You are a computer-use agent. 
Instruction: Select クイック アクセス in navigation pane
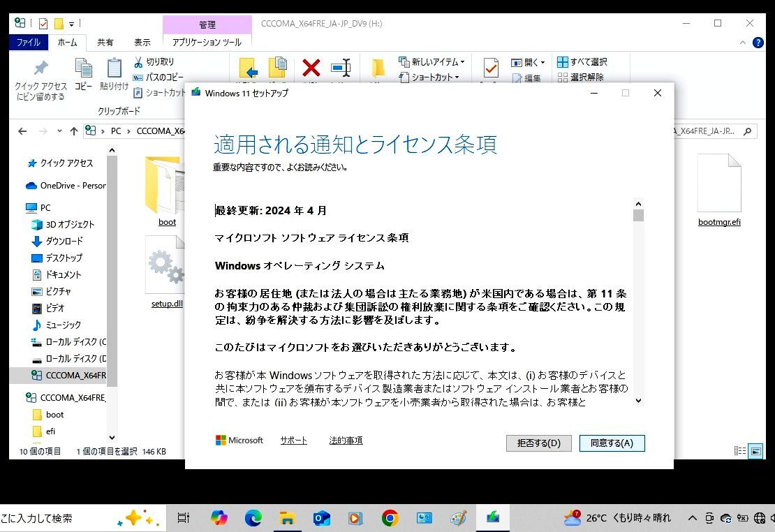click(x=60, y=163)
